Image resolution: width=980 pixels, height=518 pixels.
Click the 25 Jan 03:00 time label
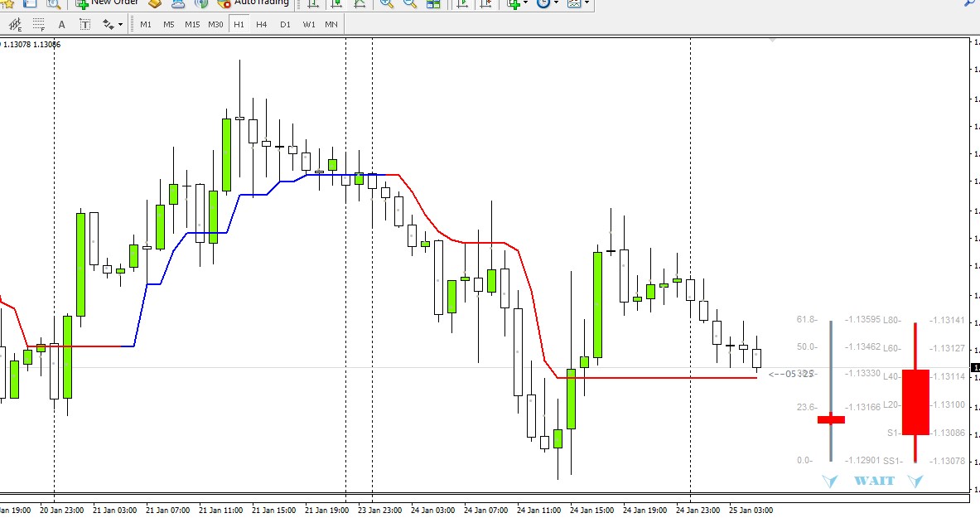click(751, 510)
